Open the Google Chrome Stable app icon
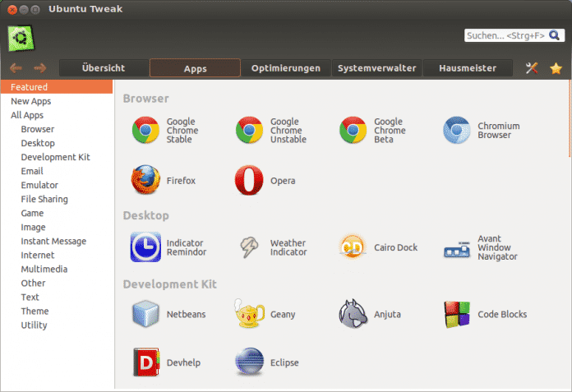Image resolution: width=572 pixels, height=392 pixels. (x=145, y=130)
